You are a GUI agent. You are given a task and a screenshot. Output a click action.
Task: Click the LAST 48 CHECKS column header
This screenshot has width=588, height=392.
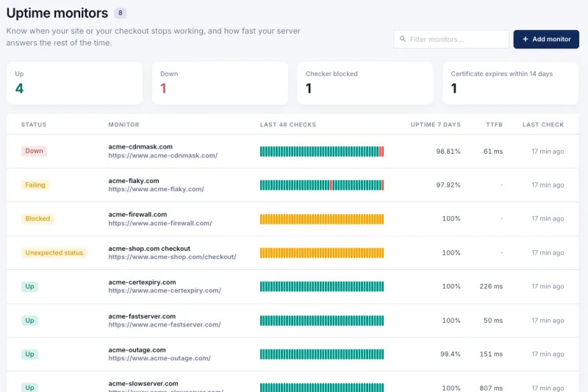[x=288, y=124]
